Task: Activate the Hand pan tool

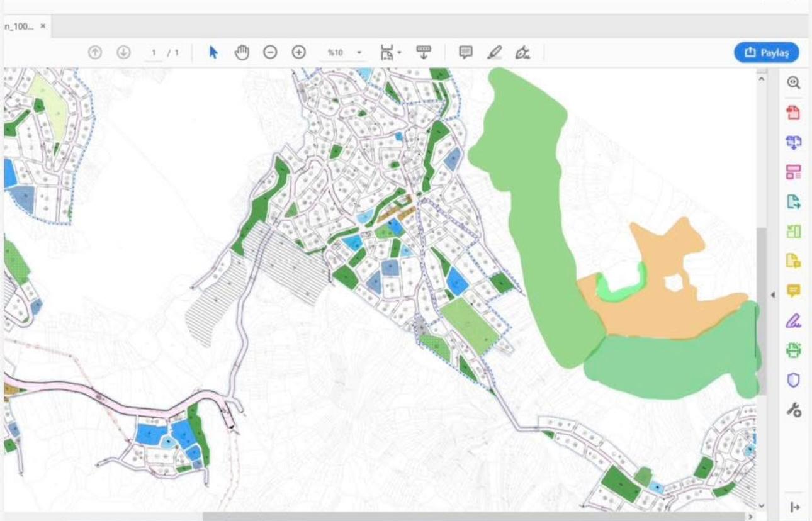Action: 242,53
